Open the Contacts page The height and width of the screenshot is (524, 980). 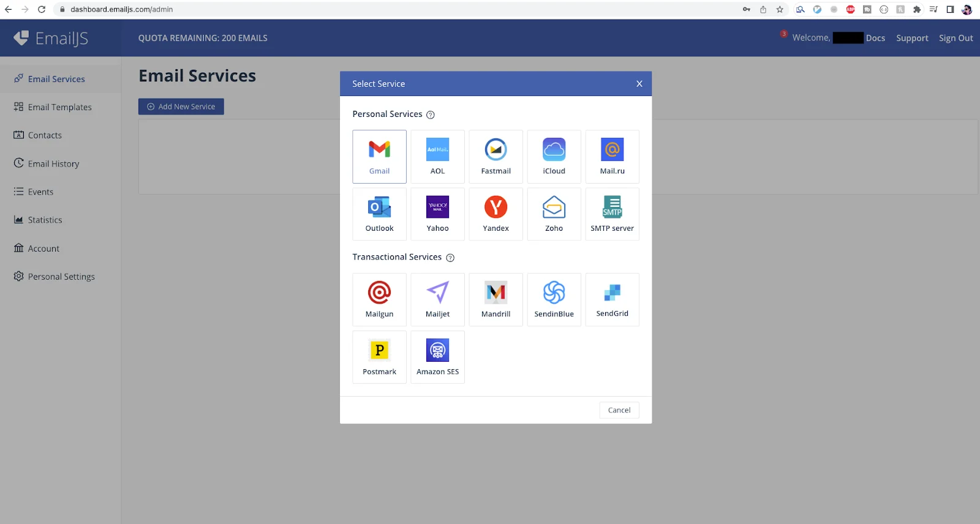pyautogui.click(x=45, y=135)
